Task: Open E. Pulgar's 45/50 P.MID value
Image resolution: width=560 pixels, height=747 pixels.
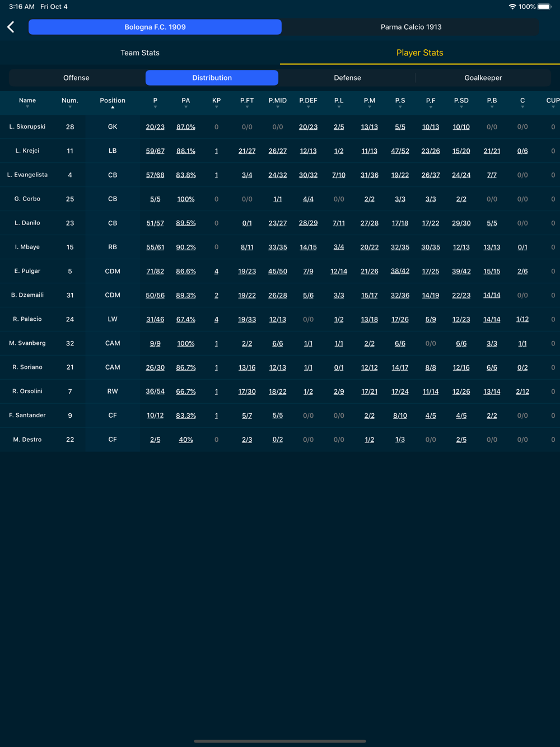Action: tap(278, 271)
